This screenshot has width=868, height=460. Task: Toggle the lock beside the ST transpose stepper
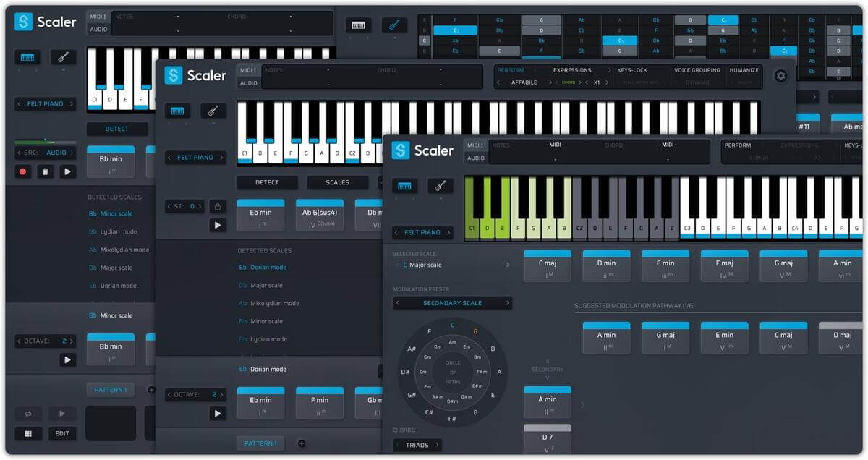tap(219, 205)
